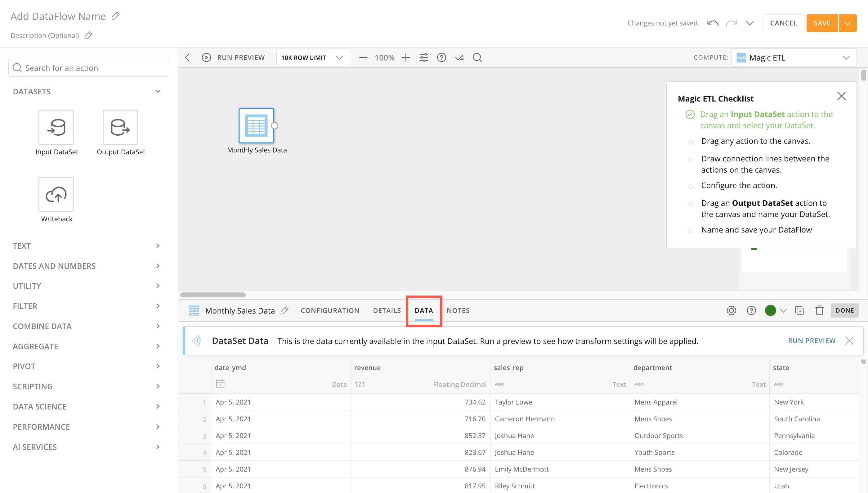868x493 pixels.
Task: Zoom in with plus icon
Action: (x=405, y=57)
